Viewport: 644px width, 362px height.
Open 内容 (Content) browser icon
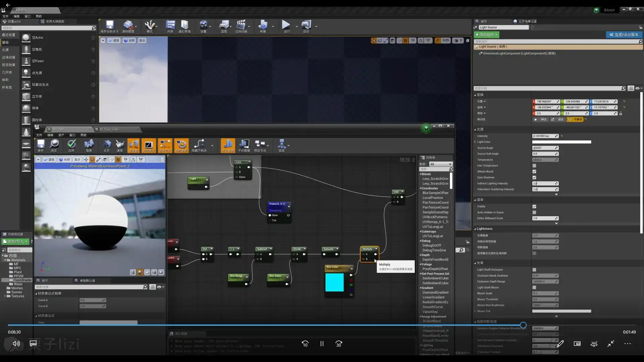pos(171,26)
